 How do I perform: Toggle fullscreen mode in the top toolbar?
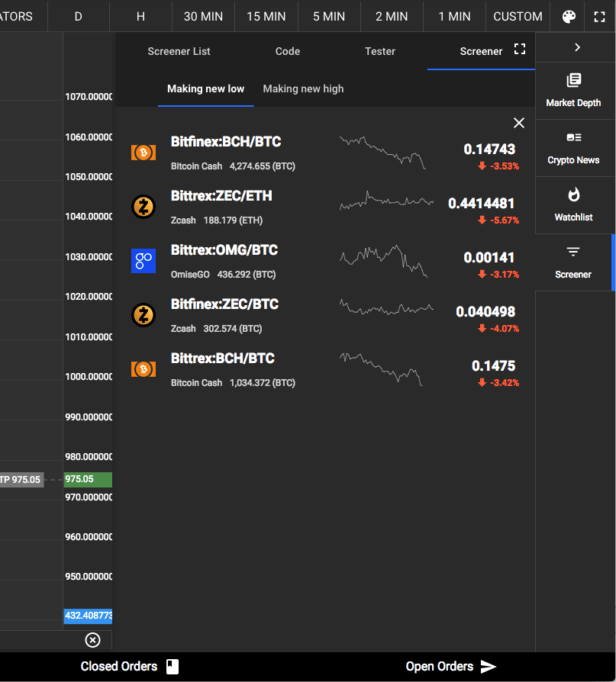pos(599,17)
